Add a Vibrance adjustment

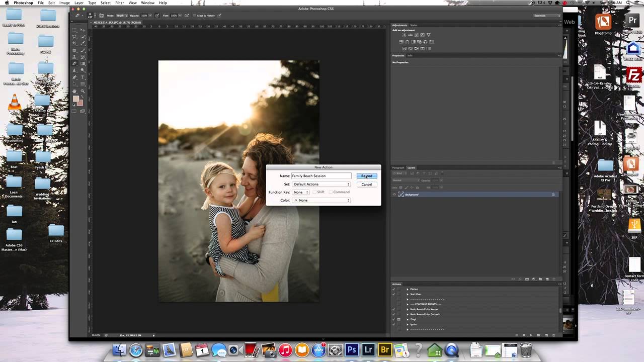(429, 35)
